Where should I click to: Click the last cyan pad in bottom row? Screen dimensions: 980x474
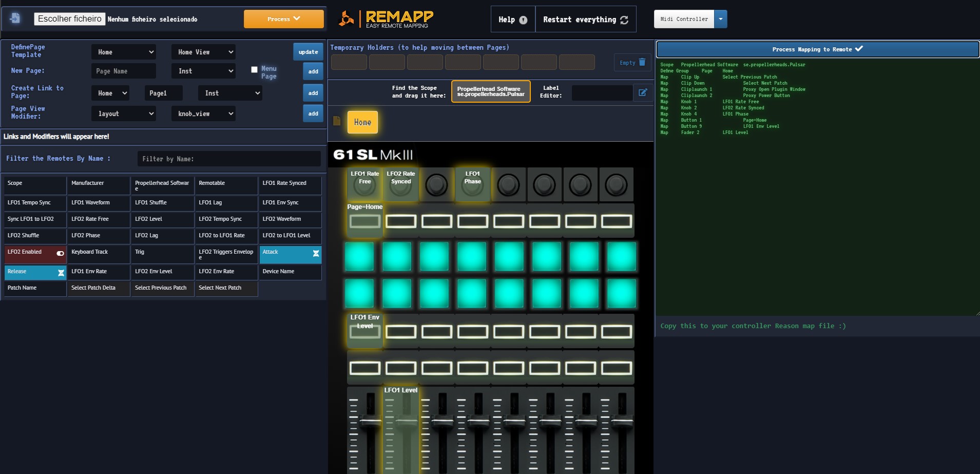(622, 293)
